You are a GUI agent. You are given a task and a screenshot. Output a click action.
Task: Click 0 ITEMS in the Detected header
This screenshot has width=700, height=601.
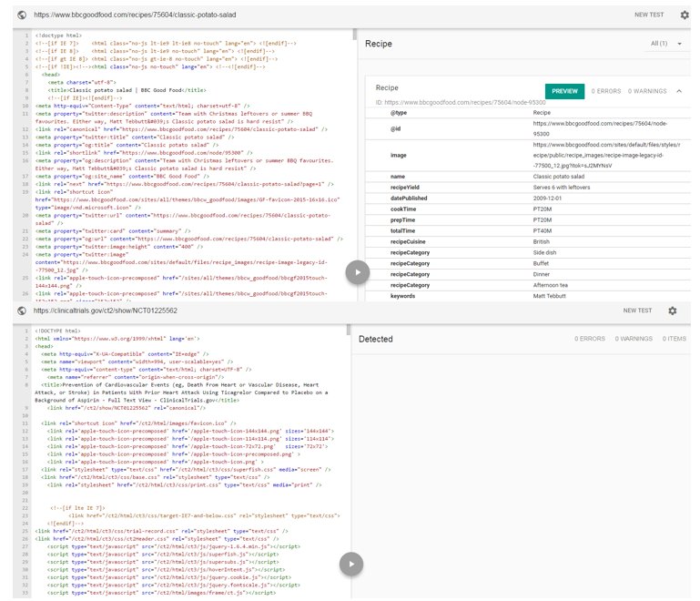click(675, 339)
